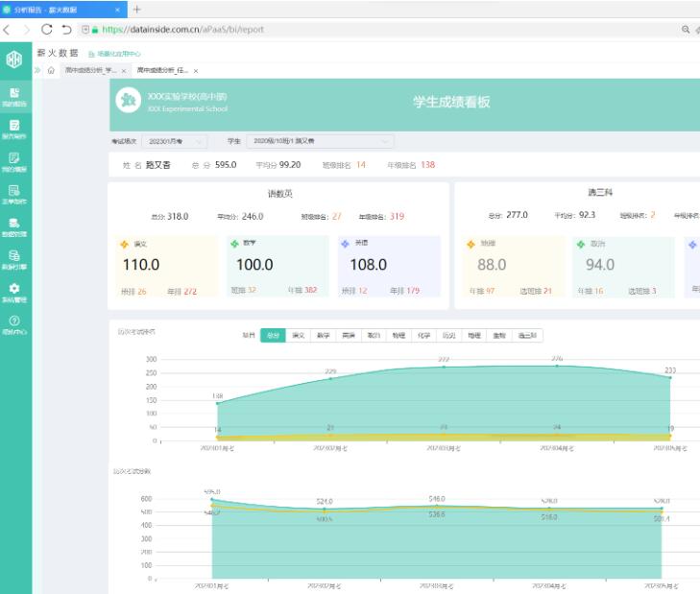Switch to first tab 高中成绩分析_学…
The image size is (700, 594).
point(91,70)
